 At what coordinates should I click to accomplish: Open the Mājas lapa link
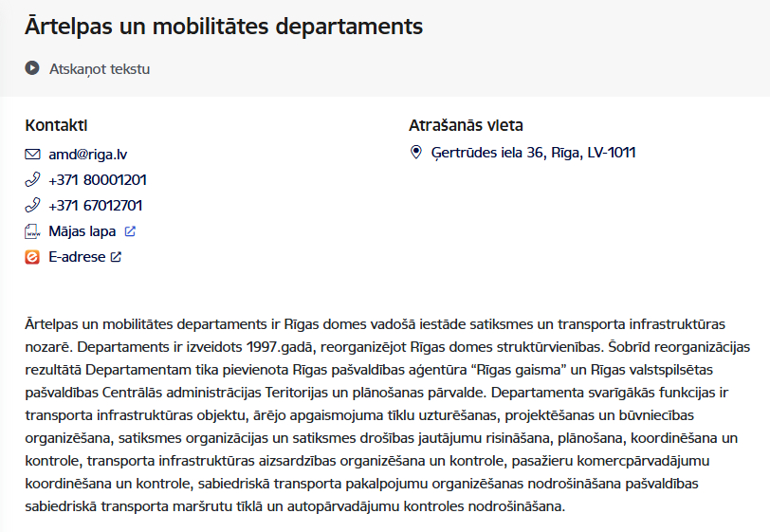[x=82, y=230]
